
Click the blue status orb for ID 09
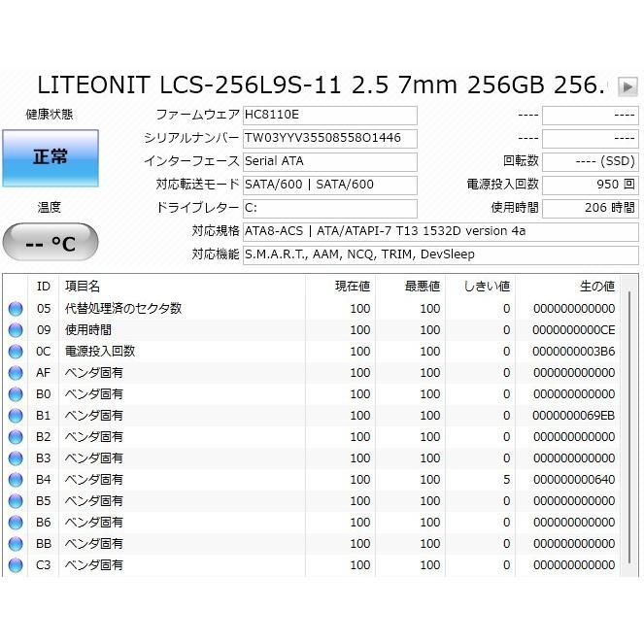coord(16,330)
